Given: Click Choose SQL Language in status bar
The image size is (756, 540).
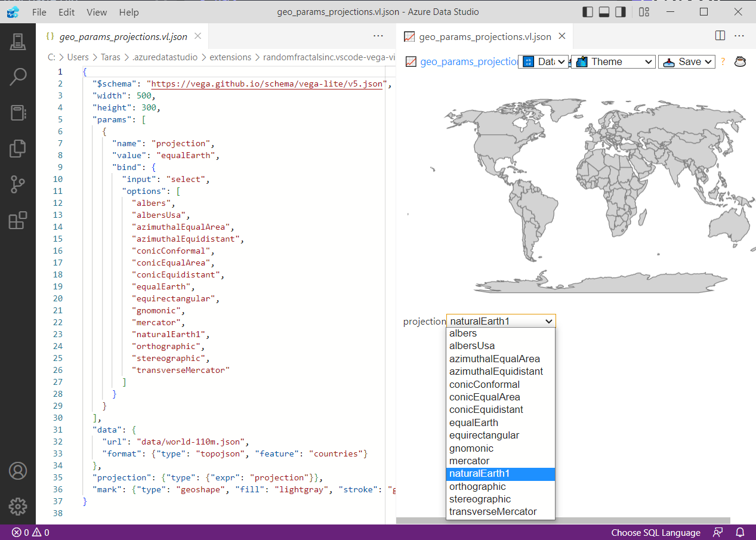Looking at the screenshot, I should coord(656,532).
